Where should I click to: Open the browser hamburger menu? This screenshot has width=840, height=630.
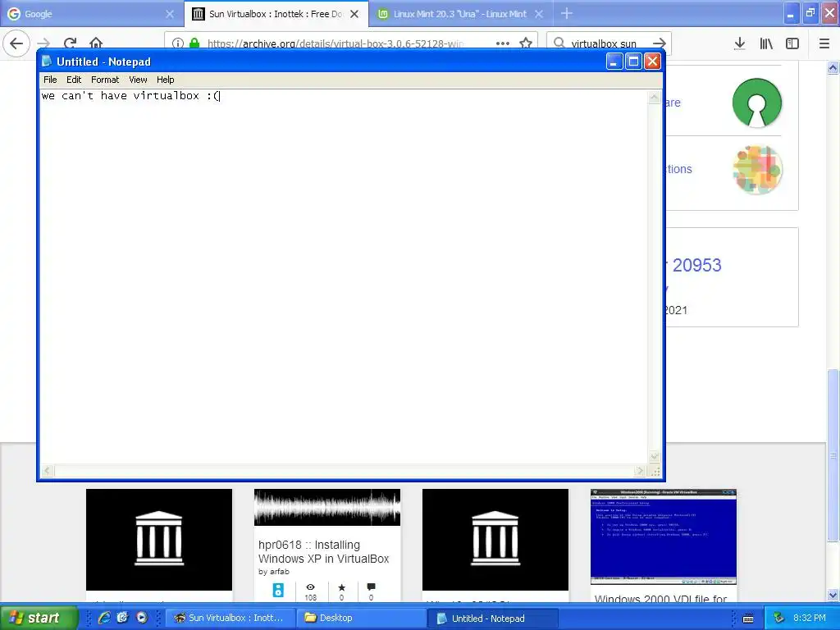824,43
